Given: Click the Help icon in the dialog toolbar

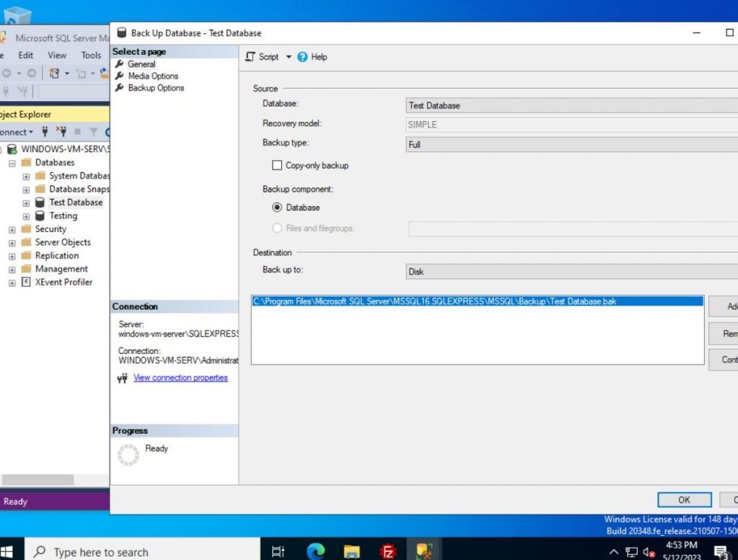Looking at the screenshot, I should click(x=304, y=56).
